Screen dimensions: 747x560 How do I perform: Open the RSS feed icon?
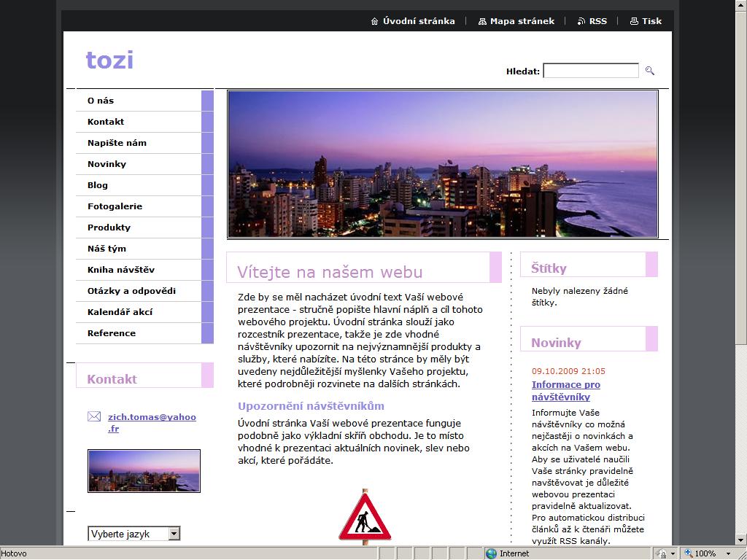581,21
